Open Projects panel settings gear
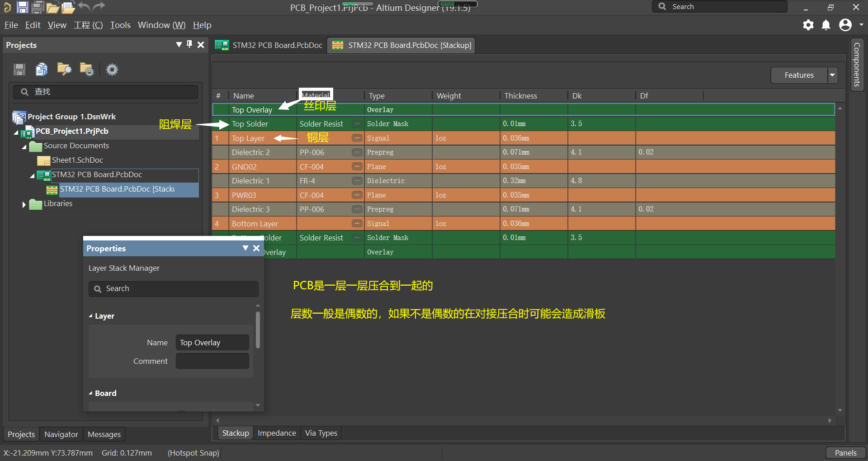Screen dimensions: 868x461 [x=112, y=70]
